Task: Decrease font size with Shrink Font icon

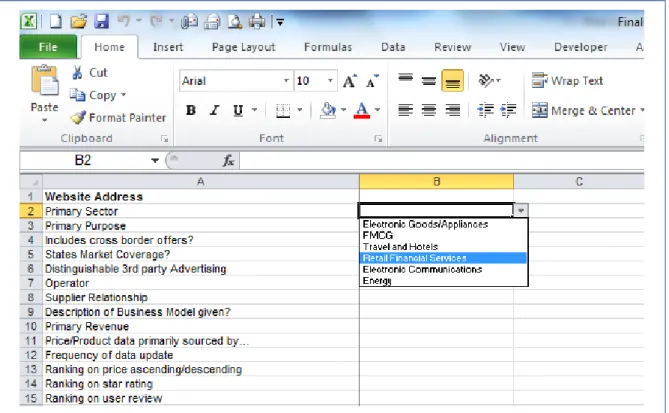Action: 372,81
